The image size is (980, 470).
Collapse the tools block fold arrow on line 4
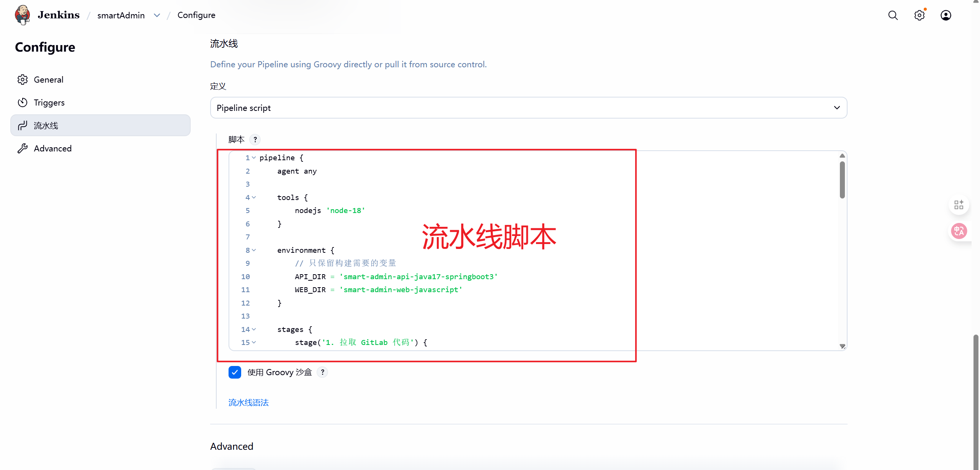coord(254,197)
